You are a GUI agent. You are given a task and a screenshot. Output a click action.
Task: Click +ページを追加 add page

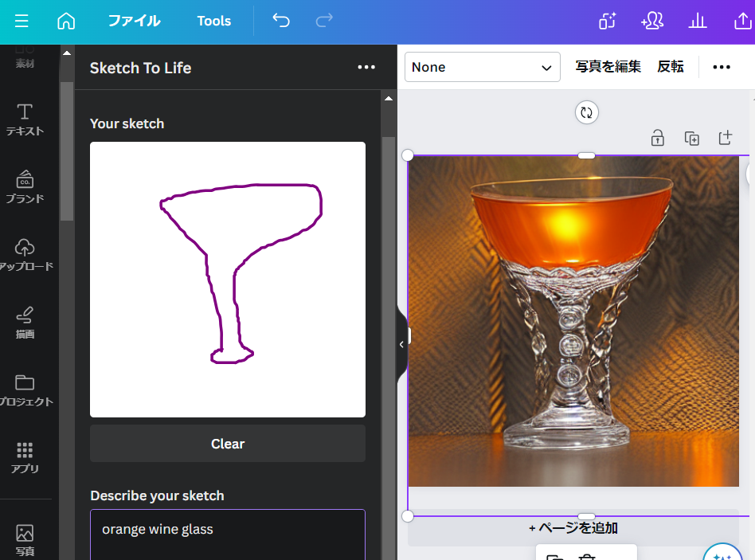573,528
